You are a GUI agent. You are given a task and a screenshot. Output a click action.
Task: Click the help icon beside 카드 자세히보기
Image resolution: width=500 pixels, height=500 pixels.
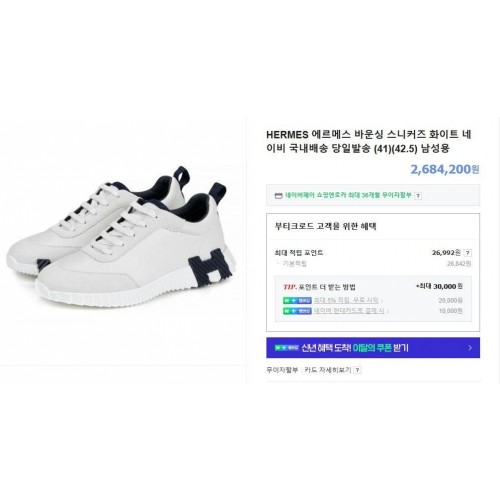click(357, 370)
